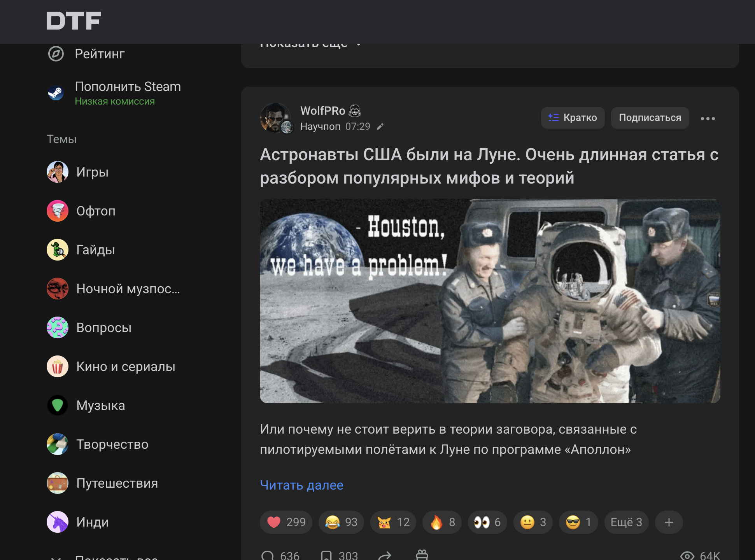Open the Кино и сериалы topic
Screen dimensions: 755x560
(125, 366)
